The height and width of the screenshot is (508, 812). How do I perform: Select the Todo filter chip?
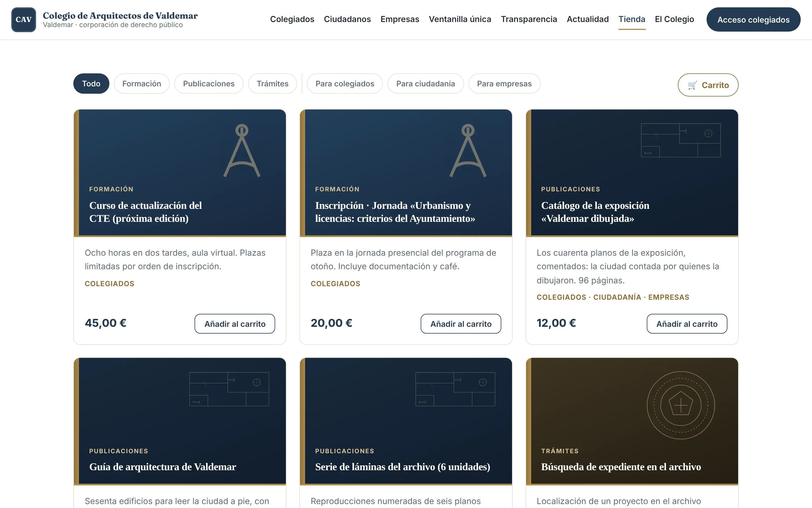(91, 84)
